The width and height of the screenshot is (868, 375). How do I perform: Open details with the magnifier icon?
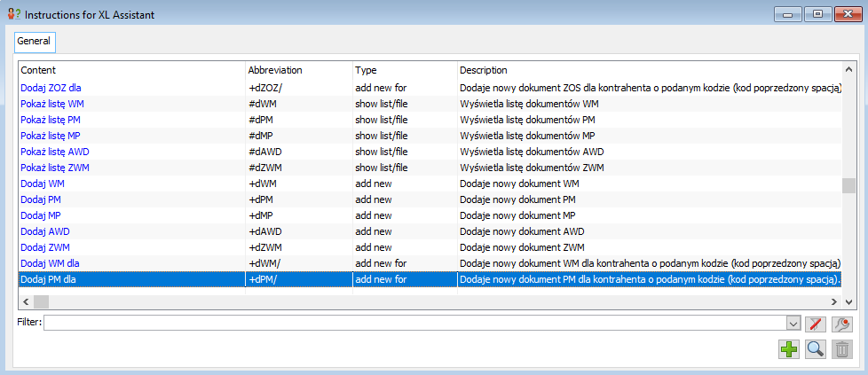pos(816,349)
